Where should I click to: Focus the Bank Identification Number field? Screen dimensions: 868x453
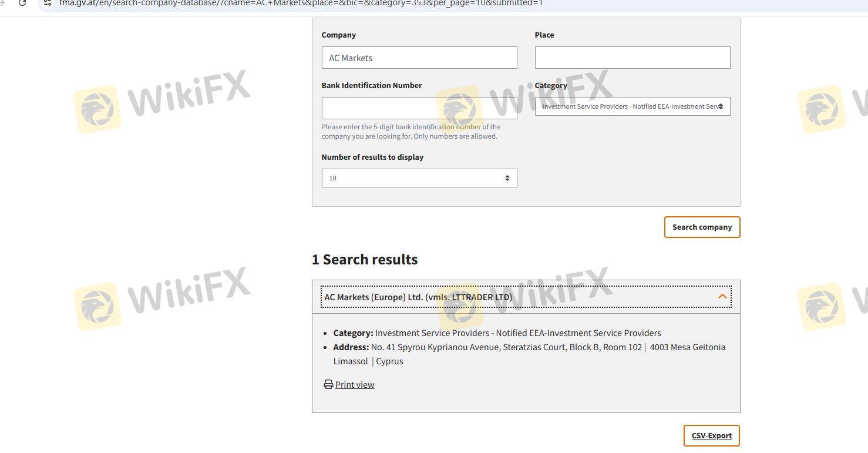click(419, 108)
